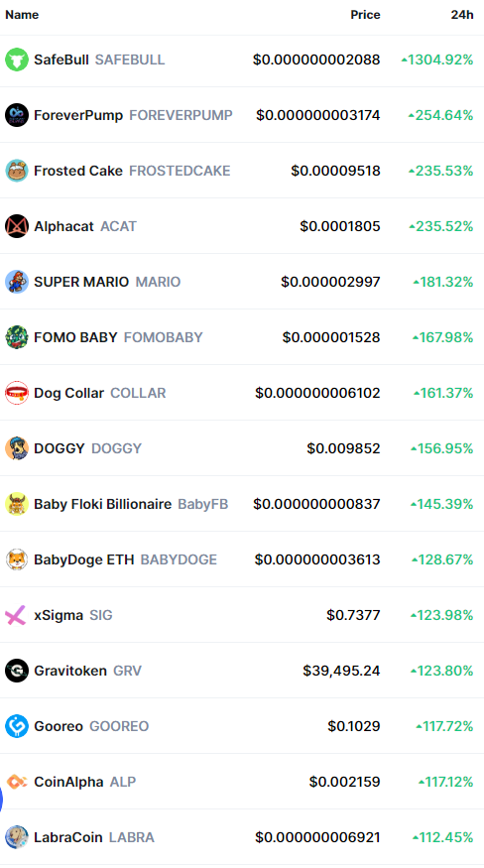Click the ForeverPump coin logo icon
Image resolution: width=484 pixels, height=868 pixels.
[x=17, y=115]
